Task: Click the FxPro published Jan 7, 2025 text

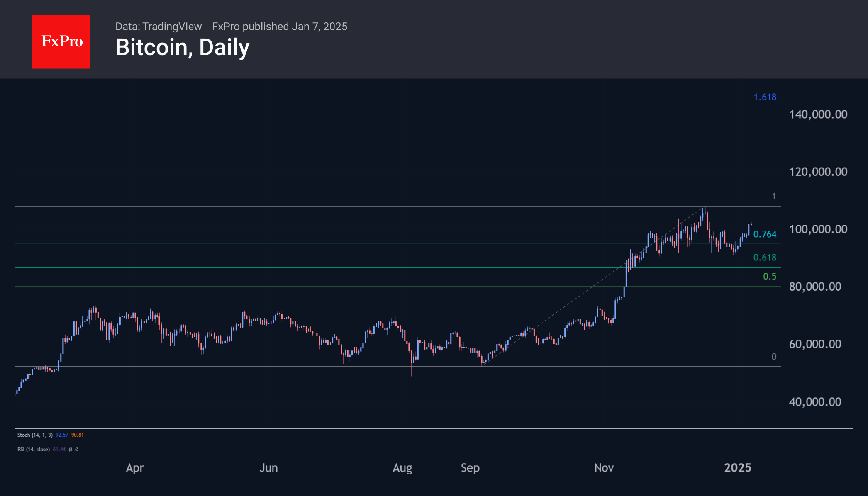Action: pyautogui.click(x=280, y=27)
